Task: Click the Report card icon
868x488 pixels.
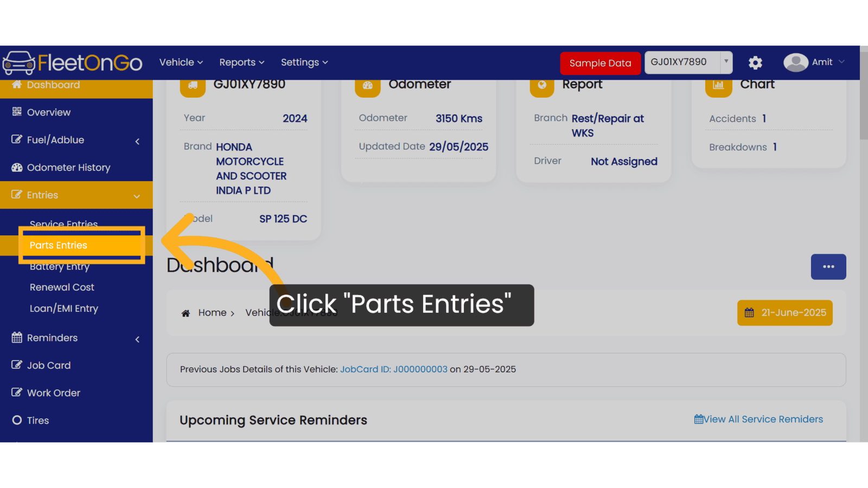Action: pos(542,86)
